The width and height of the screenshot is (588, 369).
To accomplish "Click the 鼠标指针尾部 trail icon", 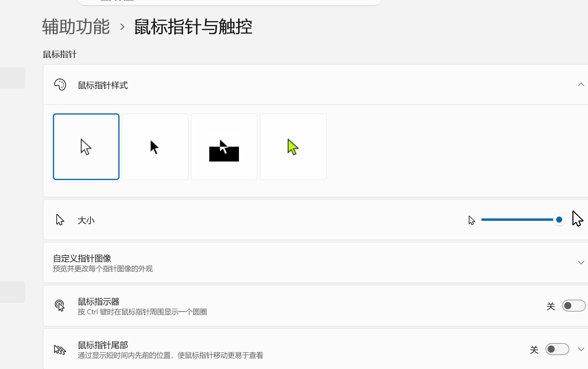I will pyautogui.click(x=60, y=349).
